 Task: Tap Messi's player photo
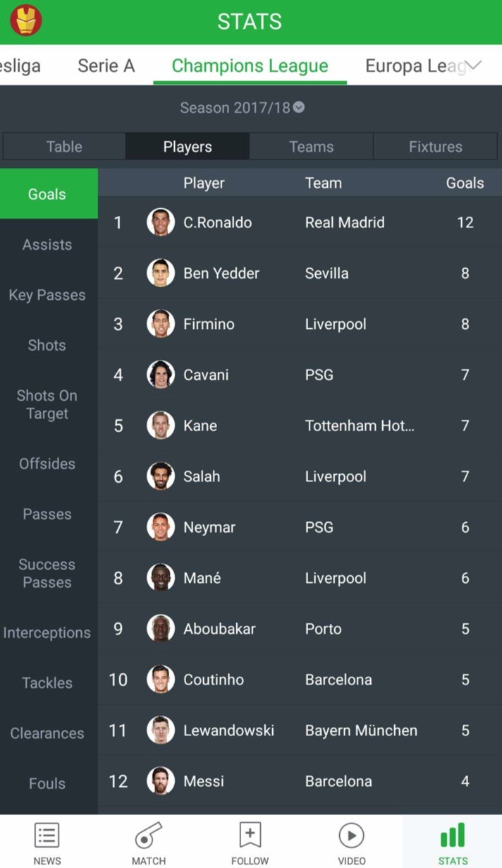161,781
